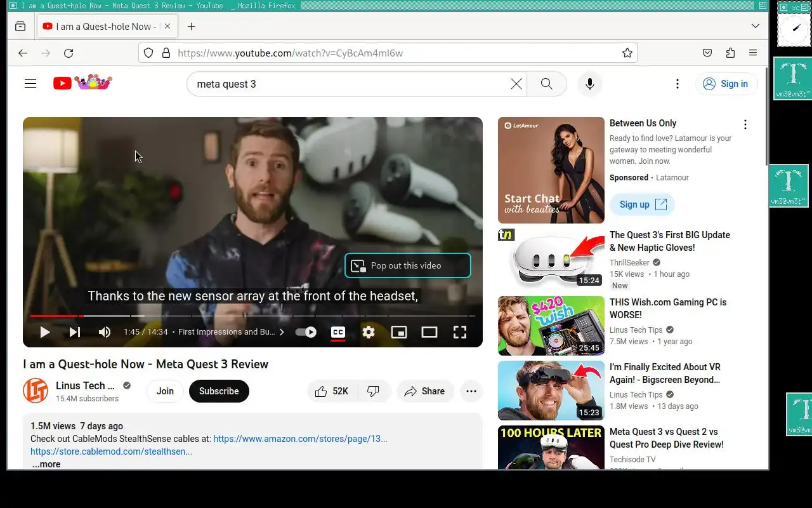Open ThrillSeeker channel name
Screen dimensions: 812x508
coord(629,263)
